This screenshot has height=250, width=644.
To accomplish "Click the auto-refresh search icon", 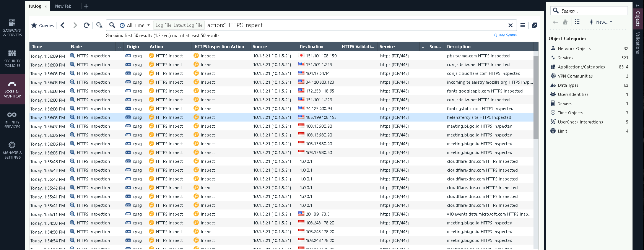I will click(x=99, y=25).
